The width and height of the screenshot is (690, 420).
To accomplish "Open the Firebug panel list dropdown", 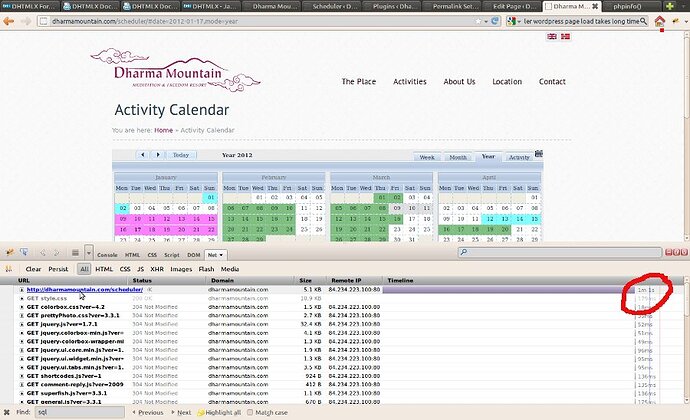I will pyautogui.click(x=89, y=253).
